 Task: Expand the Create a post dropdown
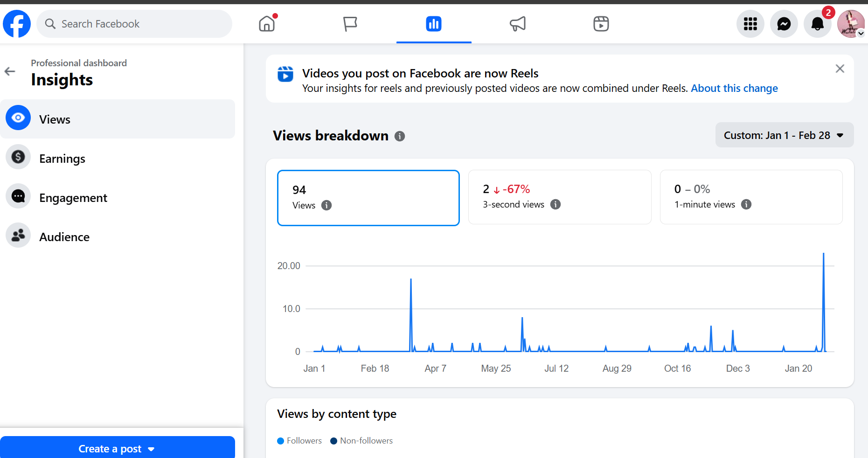pos(117,449)
